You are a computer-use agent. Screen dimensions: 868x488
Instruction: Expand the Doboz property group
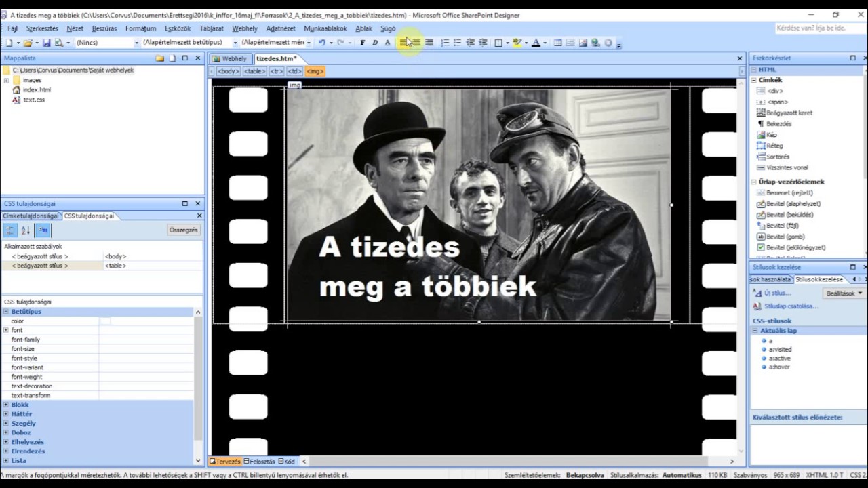coord(6,432)
